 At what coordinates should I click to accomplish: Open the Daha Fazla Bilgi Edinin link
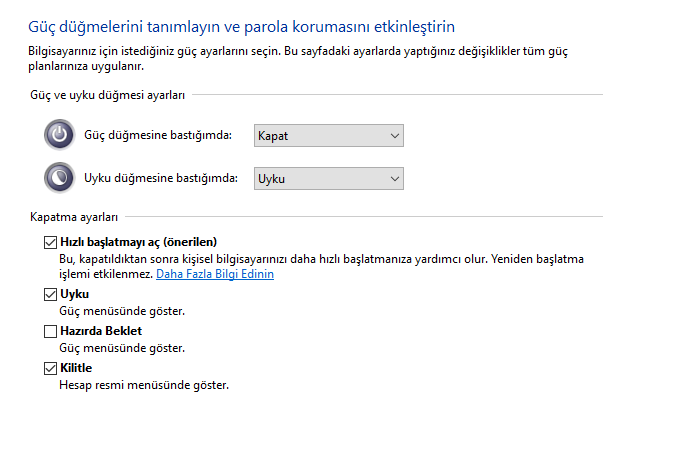(x=215, y=274)
